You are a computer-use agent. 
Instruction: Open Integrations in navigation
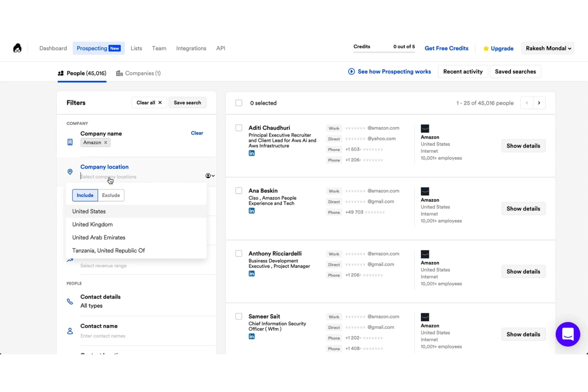[x=191, y=48]
